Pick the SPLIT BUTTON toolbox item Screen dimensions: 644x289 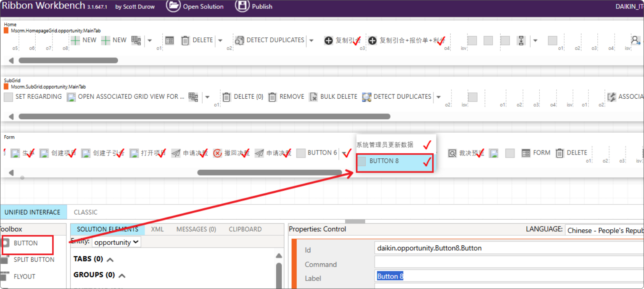(x=34, y=260)
